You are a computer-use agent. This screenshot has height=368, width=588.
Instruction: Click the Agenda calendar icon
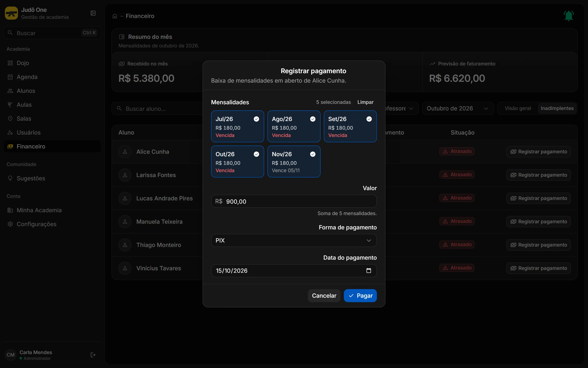click(x=10, y=77)
